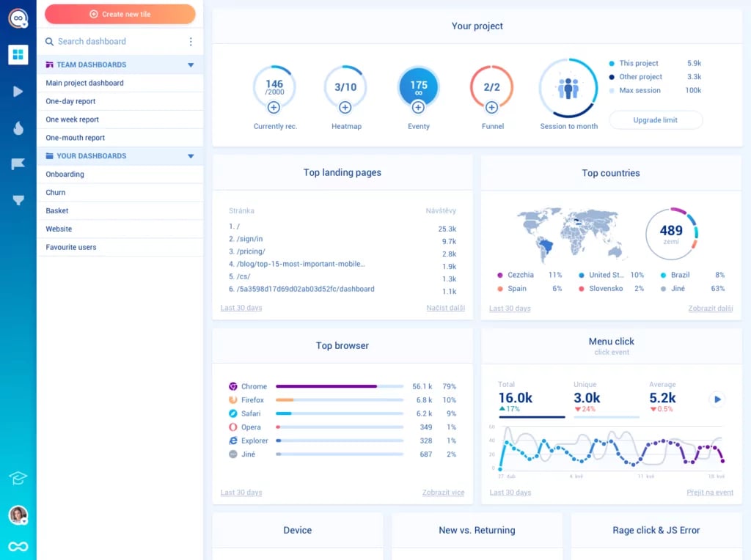Click the graduation cap learning icon

point(17,477)
